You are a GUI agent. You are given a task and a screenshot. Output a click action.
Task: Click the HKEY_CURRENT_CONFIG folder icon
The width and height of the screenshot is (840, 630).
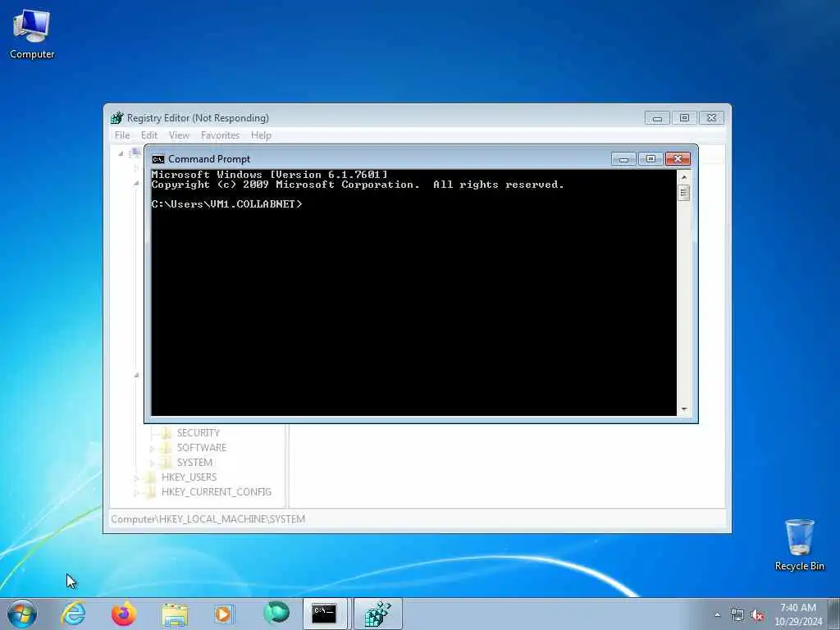[x=151, y=492]
